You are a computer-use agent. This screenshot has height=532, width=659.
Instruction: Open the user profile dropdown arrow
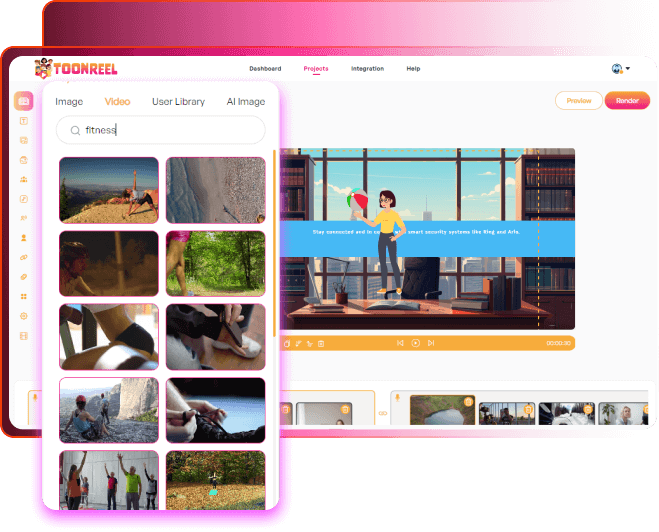628,69
